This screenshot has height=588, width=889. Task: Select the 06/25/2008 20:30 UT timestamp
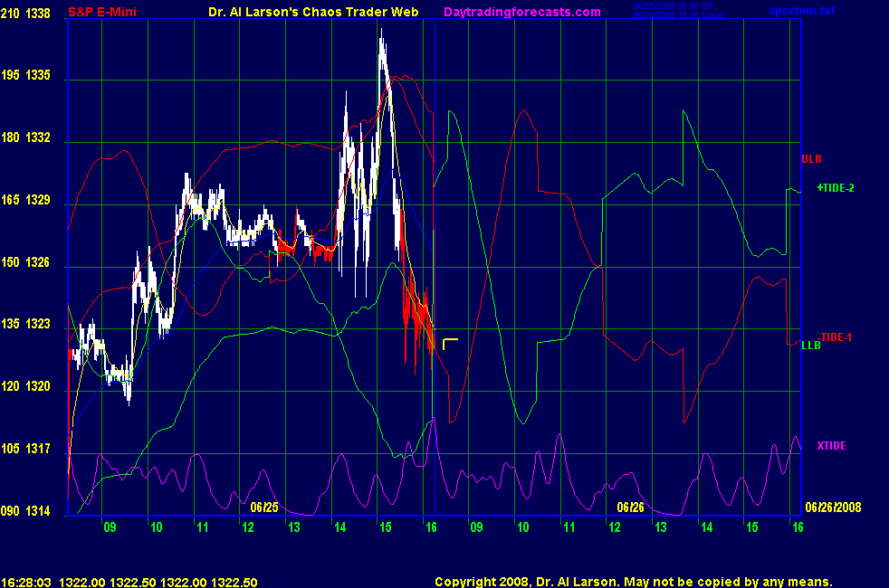click(x=673, y=5)
